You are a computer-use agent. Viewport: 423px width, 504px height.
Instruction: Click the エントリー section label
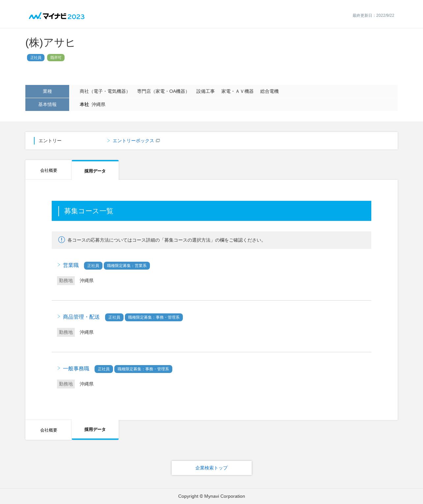[x=50, y=141]
